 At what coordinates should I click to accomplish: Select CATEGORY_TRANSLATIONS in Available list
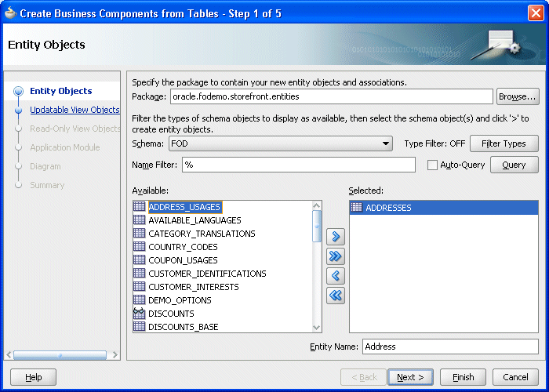pyautogui.click(x=202, y=234)
